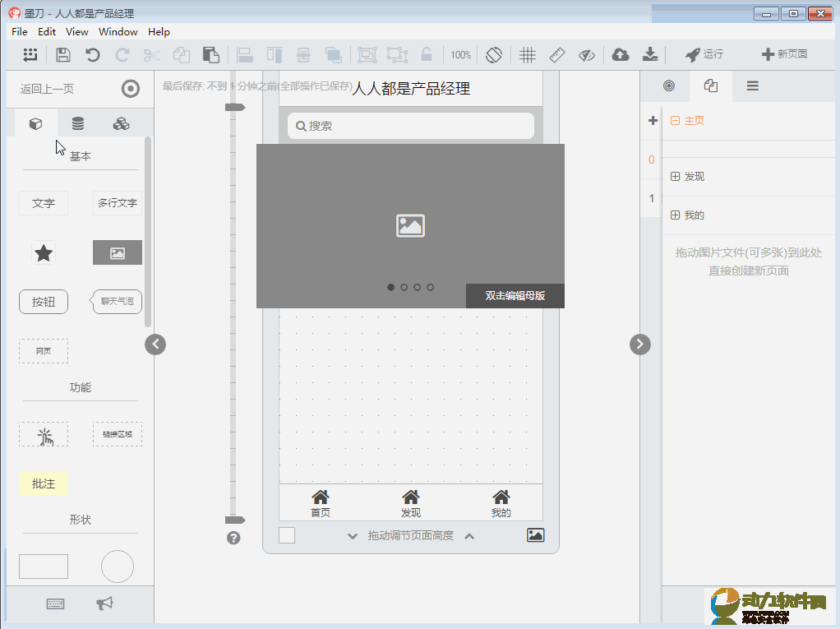Viewport: 840px width, 629px height.
Task: Select the 聊天气泡 chat bubble widget
Action: point(116,302)
